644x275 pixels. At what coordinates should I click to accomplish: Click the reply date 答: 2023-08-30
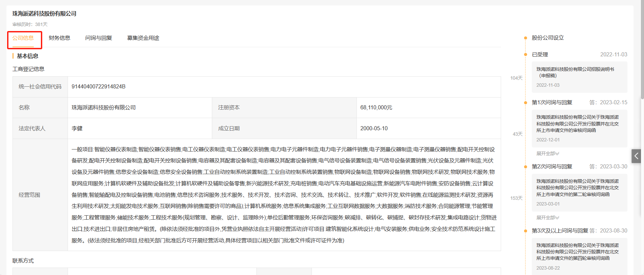[608, 231]
